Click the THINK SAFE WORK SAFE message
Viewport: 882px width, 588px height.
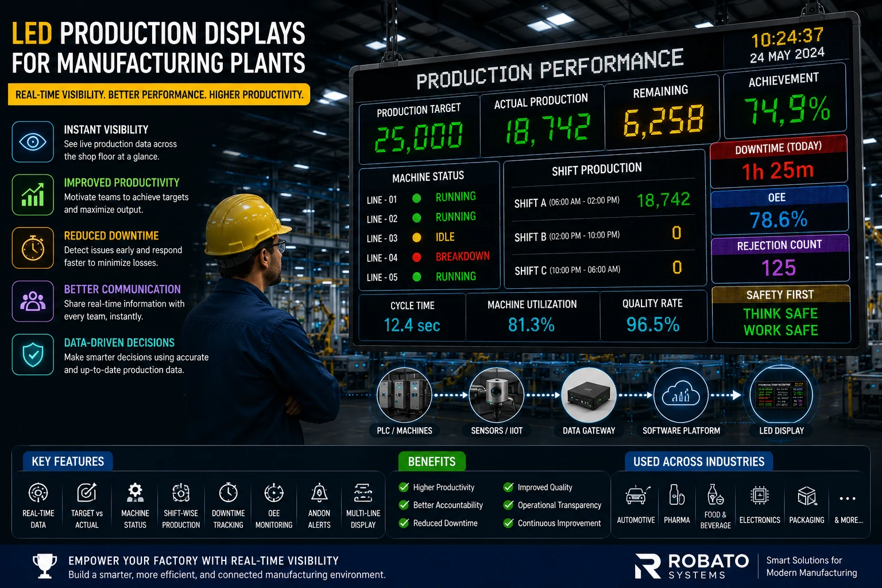point(780,322)
